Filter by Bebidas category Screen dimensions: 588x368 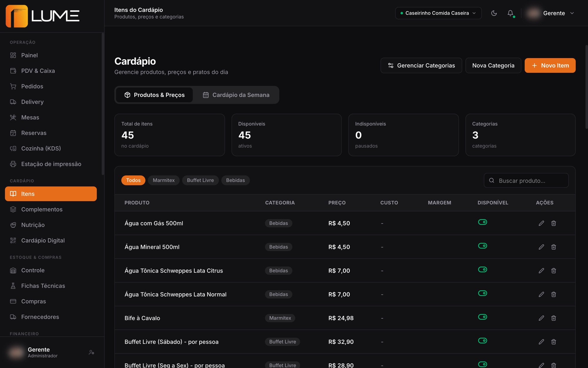[x=235, y=180]
